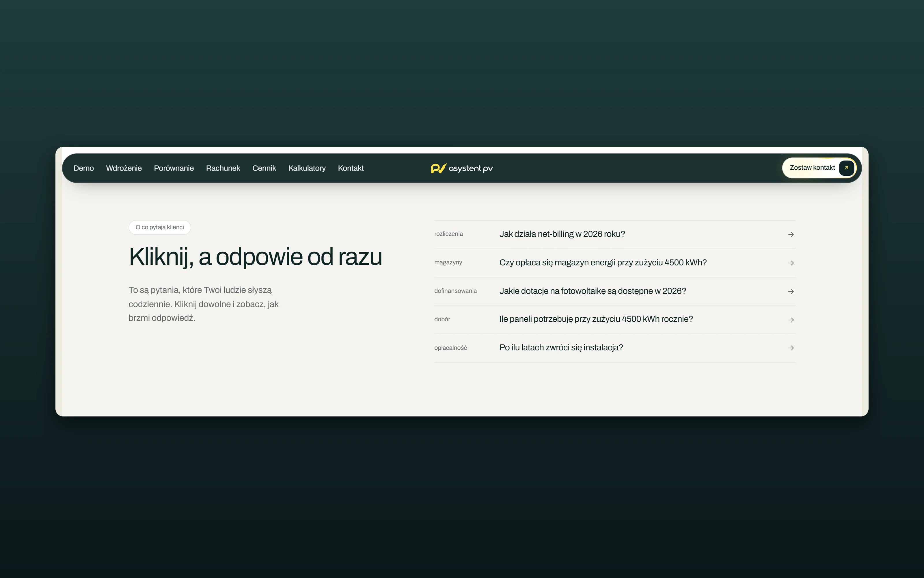Click the dobór category label

tap(442, 319)
